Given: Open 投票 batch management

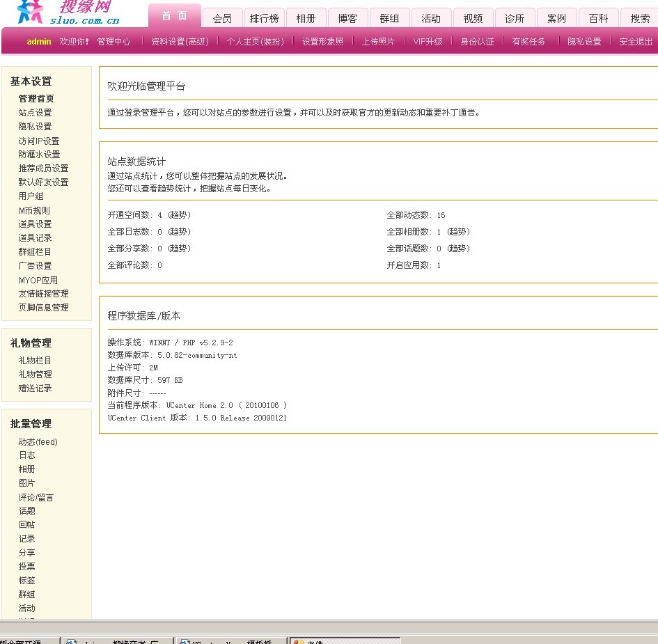Looking at the screenshot, I should (x=27, y=567).
